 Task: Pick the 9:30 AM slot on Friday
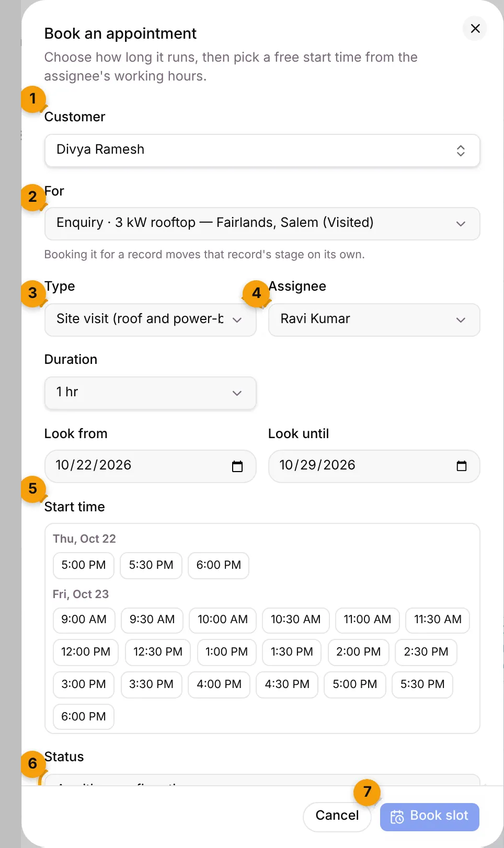152,620
